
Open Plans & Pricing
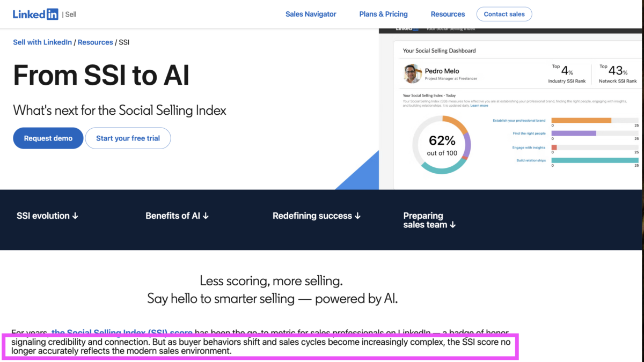(383, 14)
